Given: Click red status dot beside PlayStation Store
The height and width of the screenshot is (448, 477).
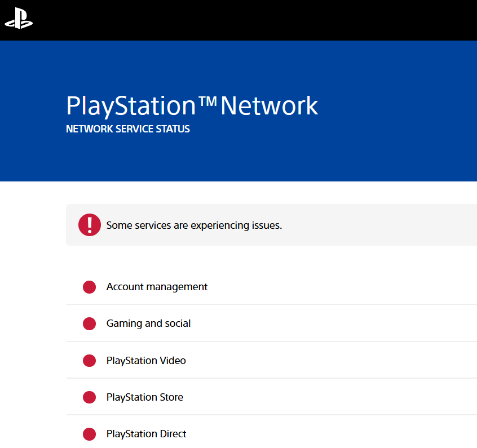Looking at the screenshot, I should (89, 397).
